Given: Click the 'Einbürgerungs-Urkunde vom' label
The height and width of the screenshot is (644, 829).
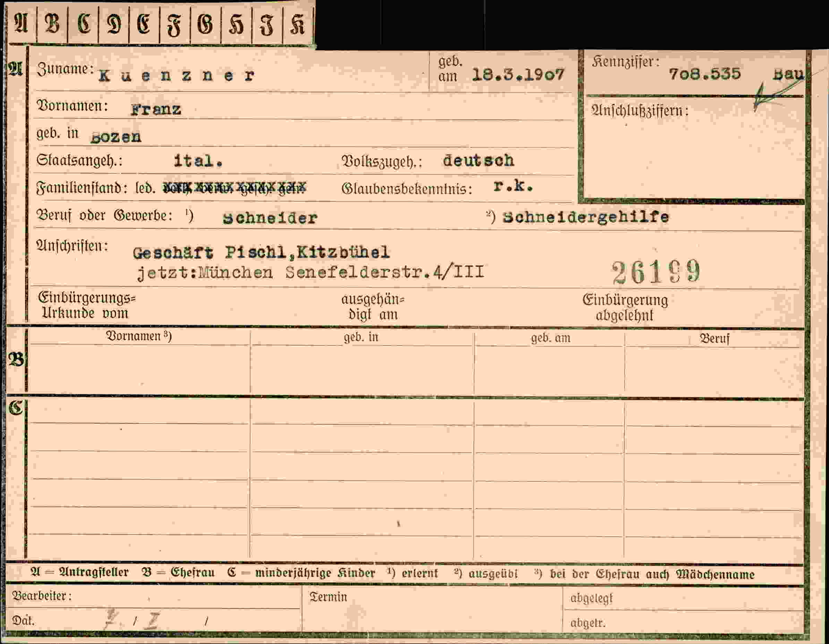Looking at the screenshot, I should click(x=87, y=306).
